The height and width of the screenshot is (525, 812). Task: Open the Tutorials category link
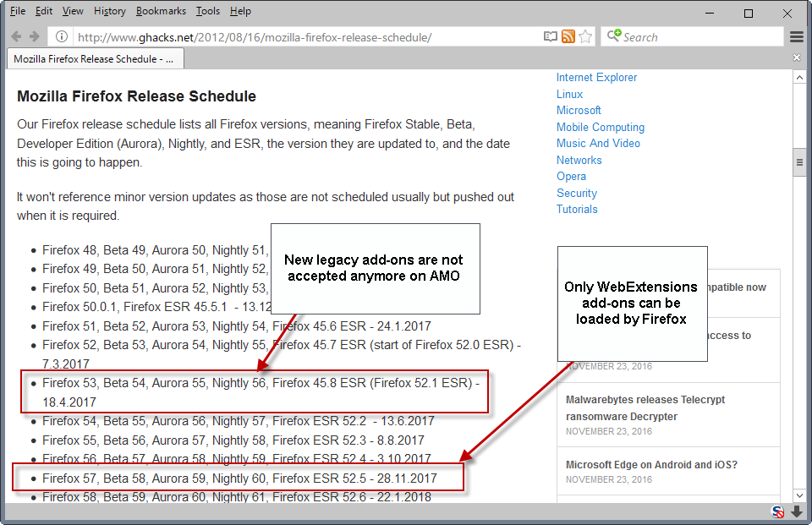pos(577,209)
